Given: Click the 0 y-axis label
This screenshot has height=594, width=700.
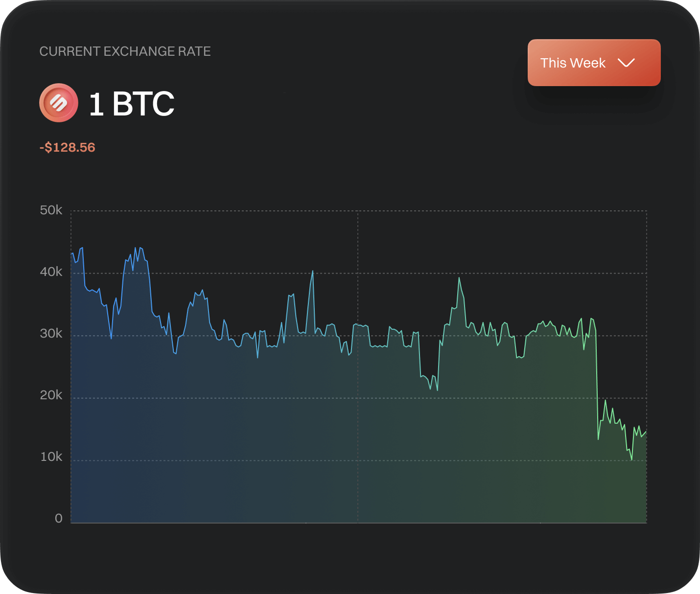Looking at the screenshot, I should click(59, 519).
